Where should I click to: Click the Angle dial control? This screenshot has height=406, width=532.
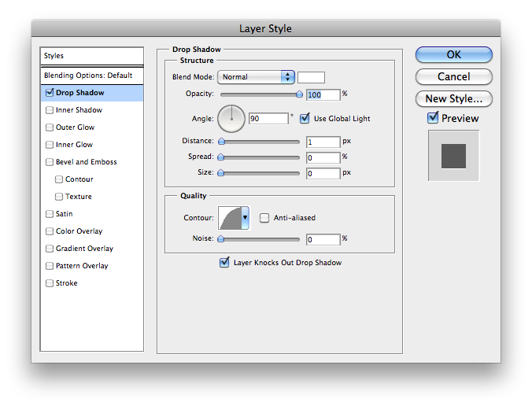point(231,118)
